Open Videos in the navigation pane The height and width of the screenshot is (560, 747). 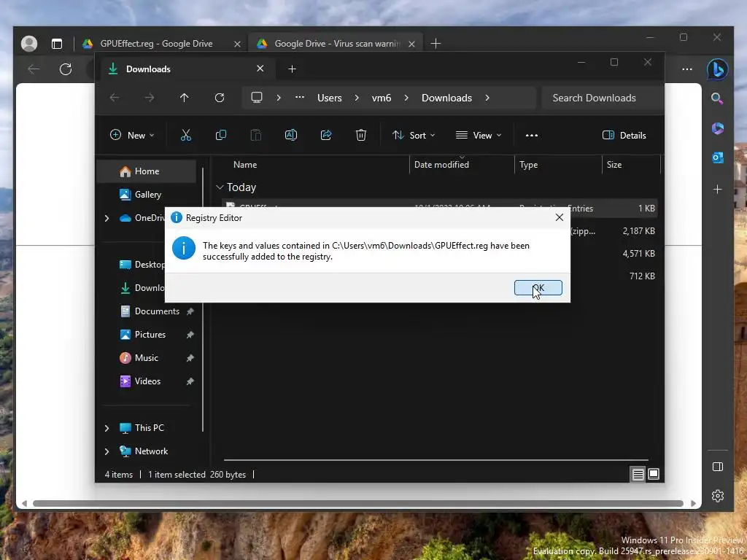pyautogui.click(x=147, y=381)
